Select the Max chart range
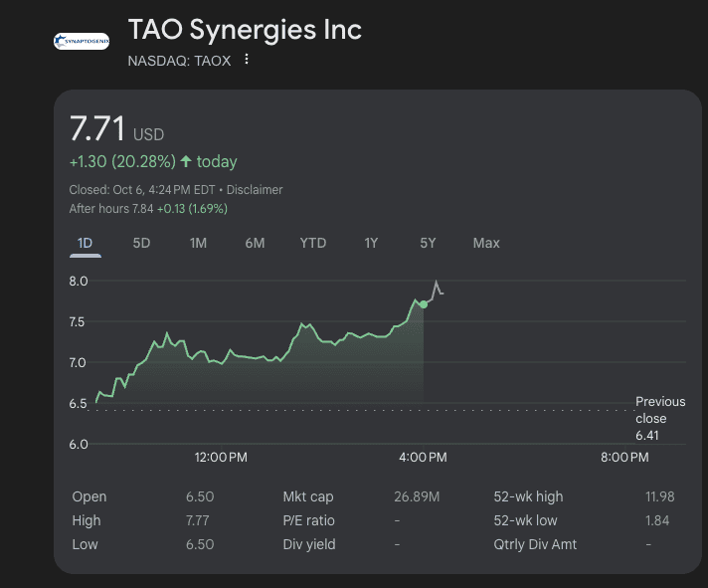The height and width of the screenshot is (588, 708). 486,243
